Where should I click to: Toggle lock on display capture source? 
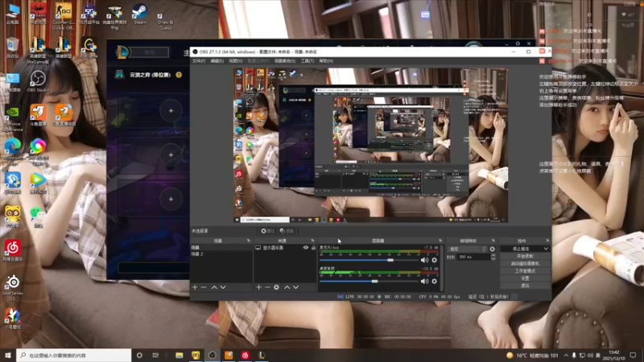pos(313,249)
